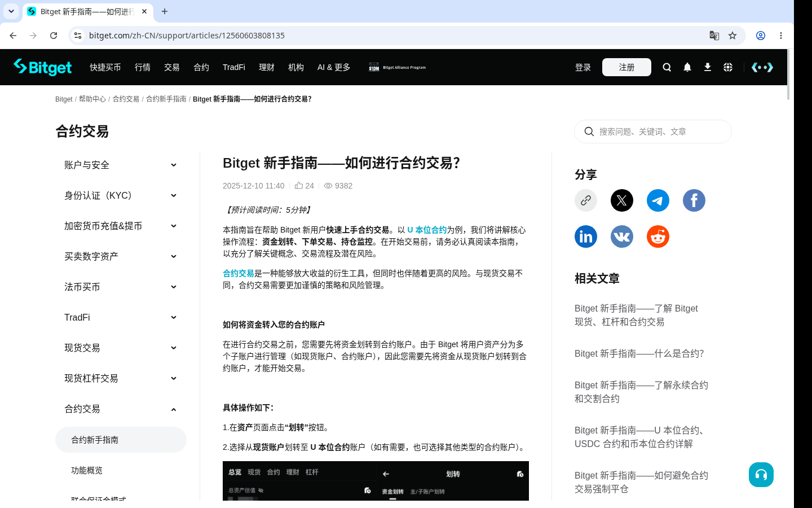Open customer support headset chat button
The height and width of the screenshot is (508, 812).
point(761,475)
